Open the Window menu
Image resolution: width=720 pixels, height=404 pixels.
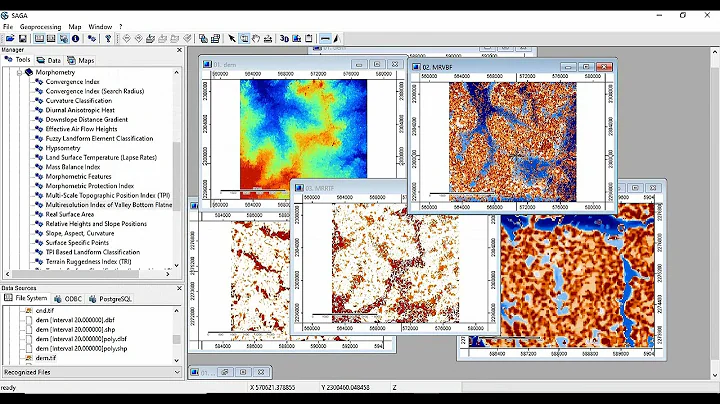tap(100, 27)
